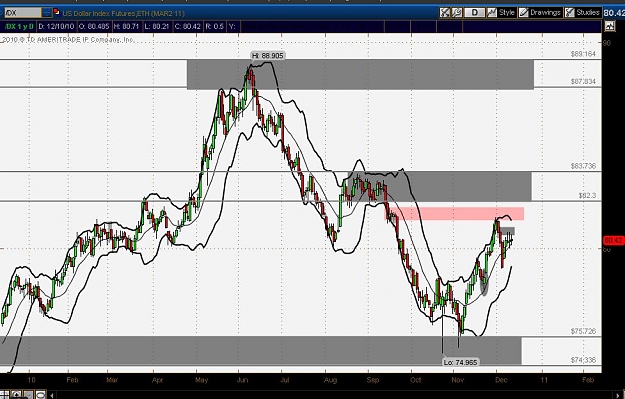The width and height of the screenshot is (625, 399).
Task: Click the grid crosshair icon at bottom-left
Action: [x=4, y=395]
